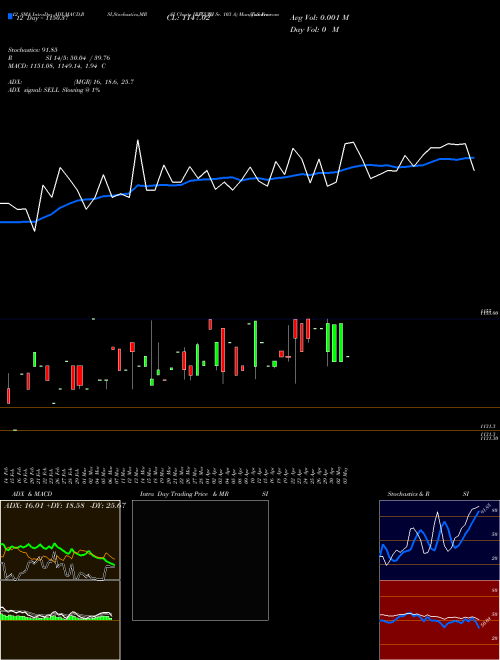Click the CL closing price value

(188, 18)
